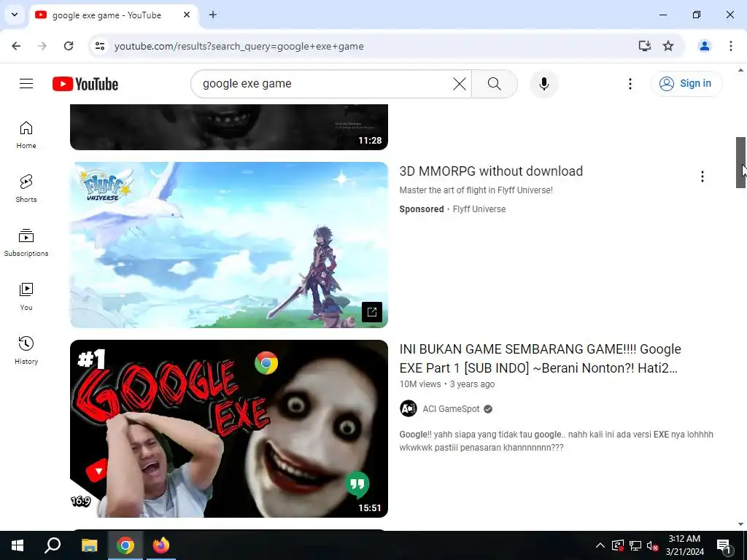Open Windows taskbar search
Image resolution: width=747 pixels, height=560 pixels.
coord(53,545)
